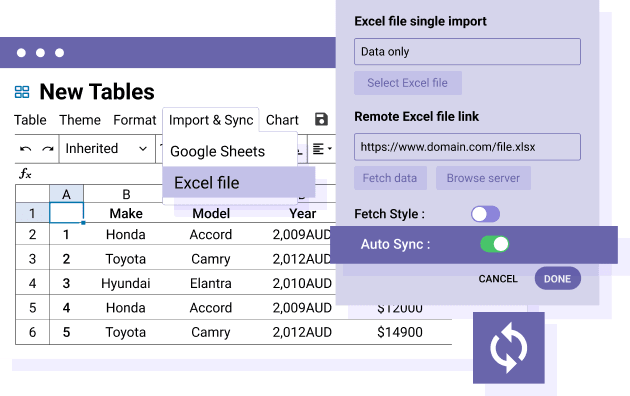Select row header 1
The image size is (630, 396).
(33, 213)
